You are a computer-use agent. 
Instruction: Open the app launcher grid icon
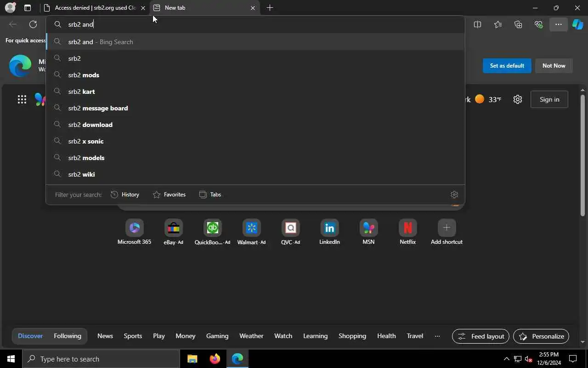(x=22, y=99)
